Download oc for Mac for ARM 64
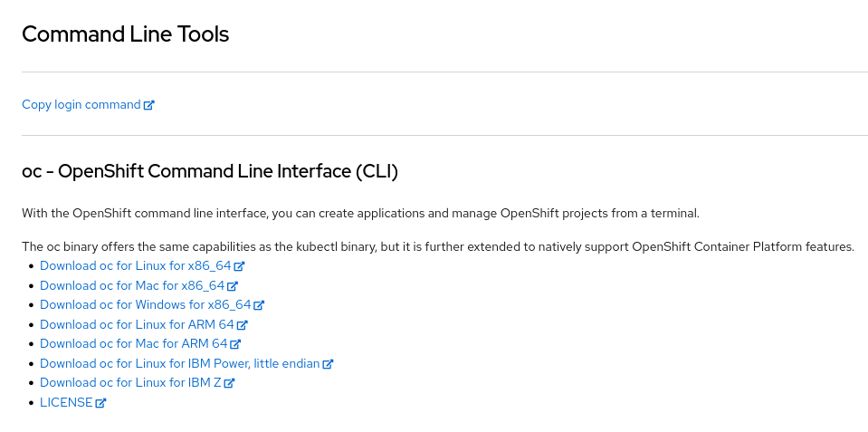This screenshot has width=868, height=432. [x=133, y=344]
